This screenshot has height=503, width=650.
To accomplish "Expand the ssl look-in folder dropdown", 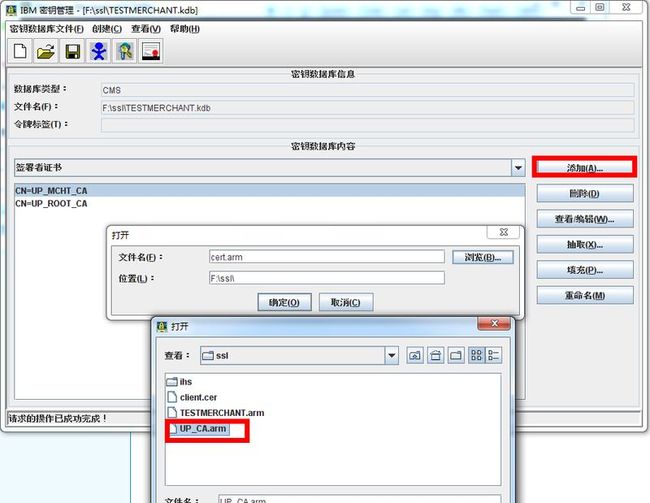I will [x=391, y=355].
